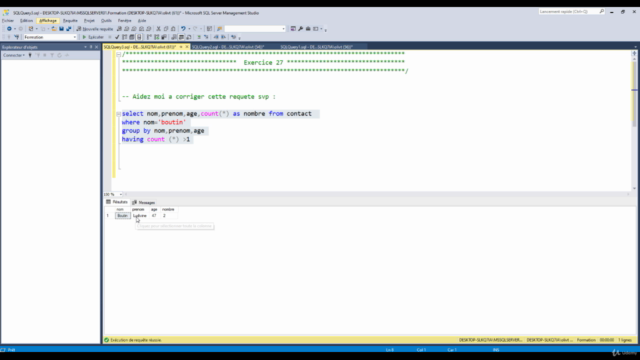Click the Nouvelle requête button

(x=95, y=29)
